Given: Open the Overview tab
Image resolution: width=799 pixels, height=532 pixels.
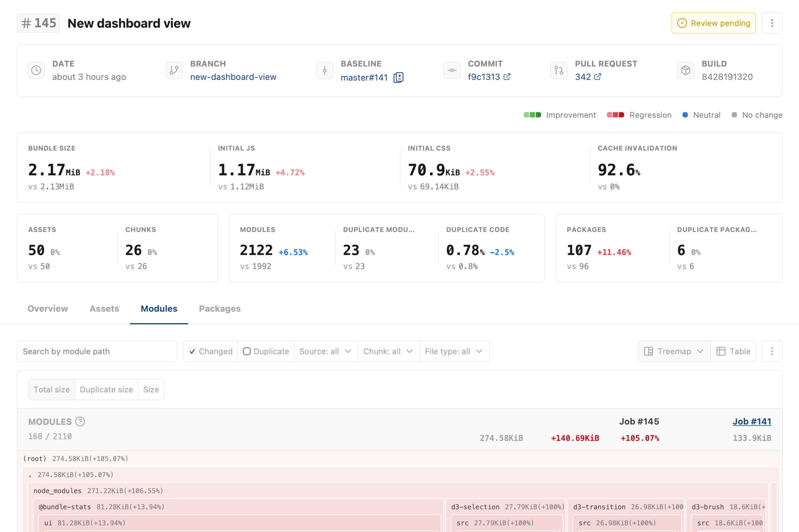Looking at the screenshot, I should pyautogui.click(x=48, y=309).
